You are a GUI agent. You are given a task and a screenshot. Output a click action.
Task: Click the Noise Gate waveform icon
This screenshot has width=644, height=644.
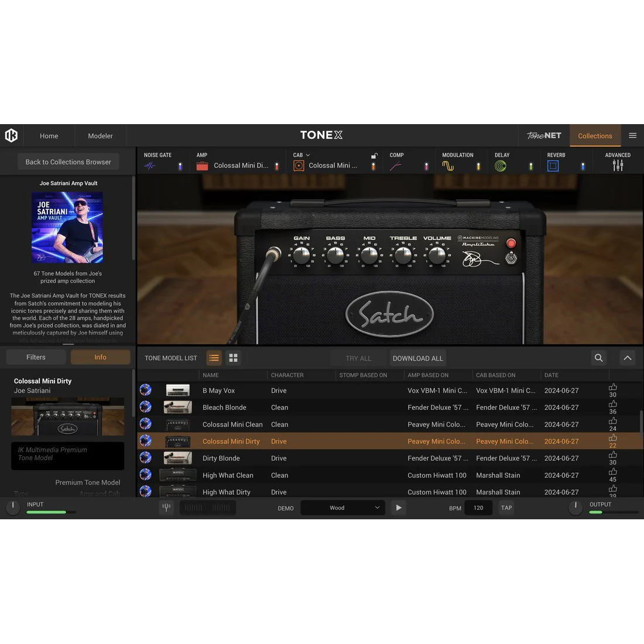[x=150, y=166]
